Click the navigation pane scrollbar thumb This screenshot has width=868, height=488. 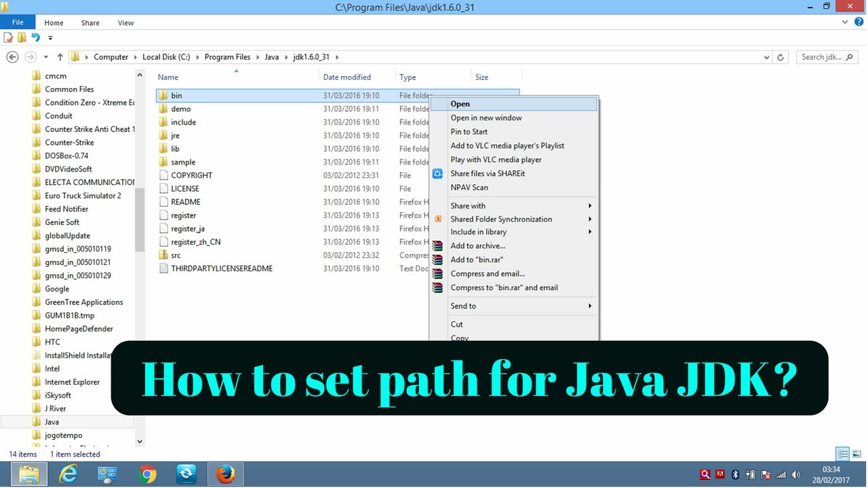point(140,220)
